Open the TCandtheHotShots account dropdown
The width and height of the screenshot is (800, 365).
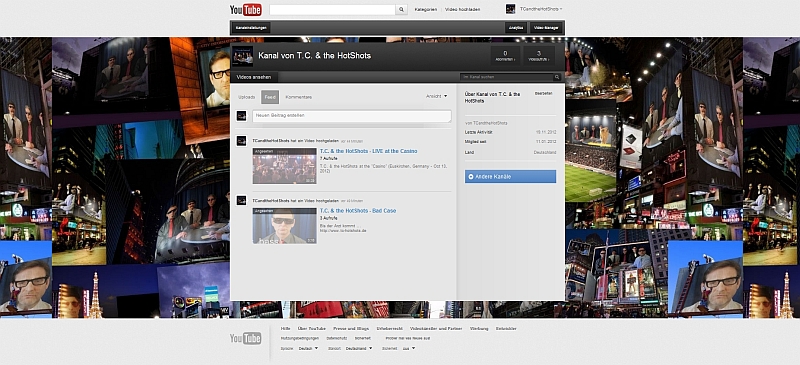(x=541, y=9)
